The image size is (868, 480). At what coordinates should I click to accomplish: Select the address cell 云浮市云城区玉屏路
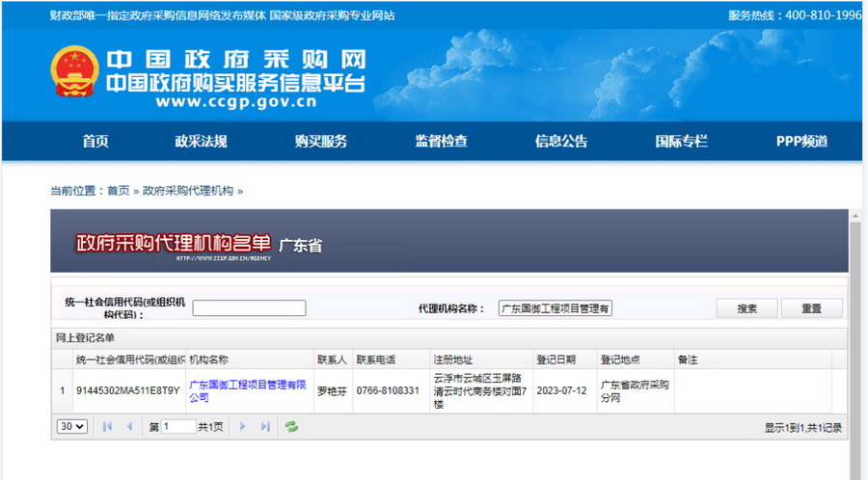tap(480, 391)
